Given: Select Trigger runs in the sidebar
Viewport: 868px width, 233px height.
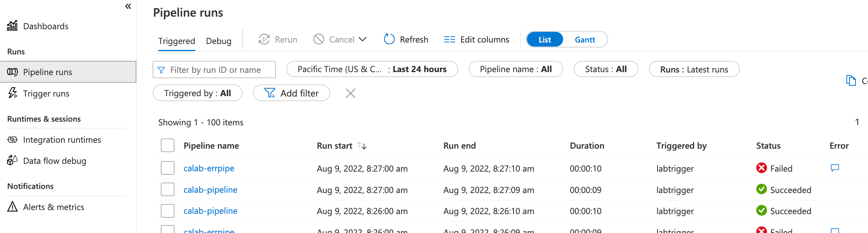Looking at the screenshot, I should tap(46, 94).
